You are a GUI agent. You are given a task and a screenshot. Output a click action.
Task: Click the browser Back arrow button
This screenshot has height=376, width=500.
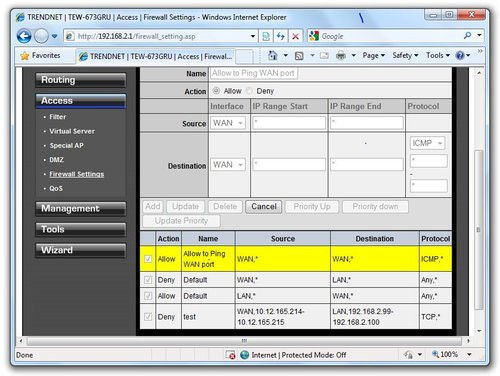click(x=24, y=36)
